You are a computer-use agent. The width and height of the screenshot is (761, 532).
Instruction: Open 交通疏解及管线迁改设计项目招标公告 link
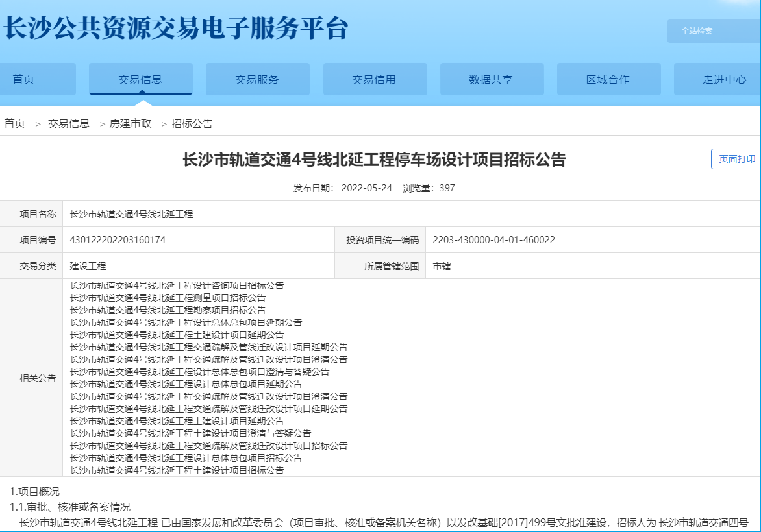(x=208, y=446)
